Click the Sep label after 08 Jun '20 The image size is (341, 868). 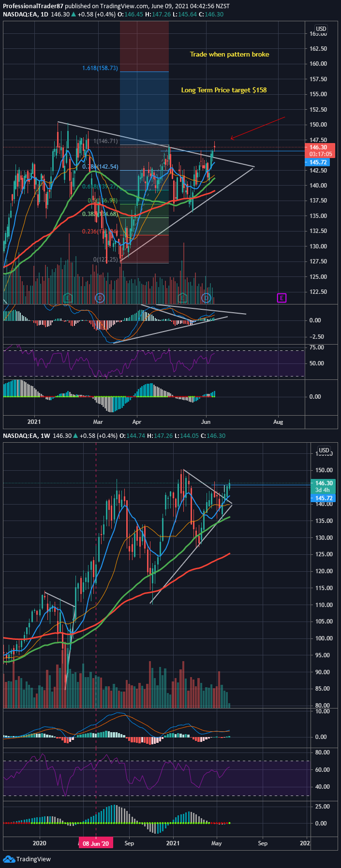[x=129, y=843]
